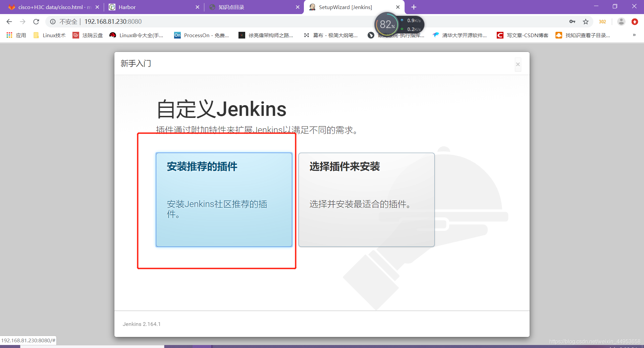Restore down the Chrome window
644x348 pixels.
615,6
